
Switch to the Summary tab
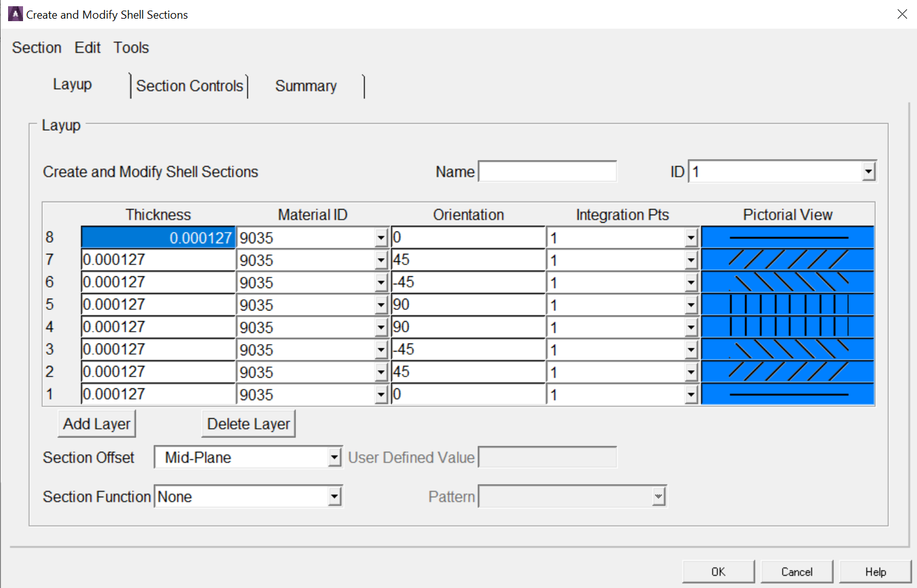[x=306, y=86]
